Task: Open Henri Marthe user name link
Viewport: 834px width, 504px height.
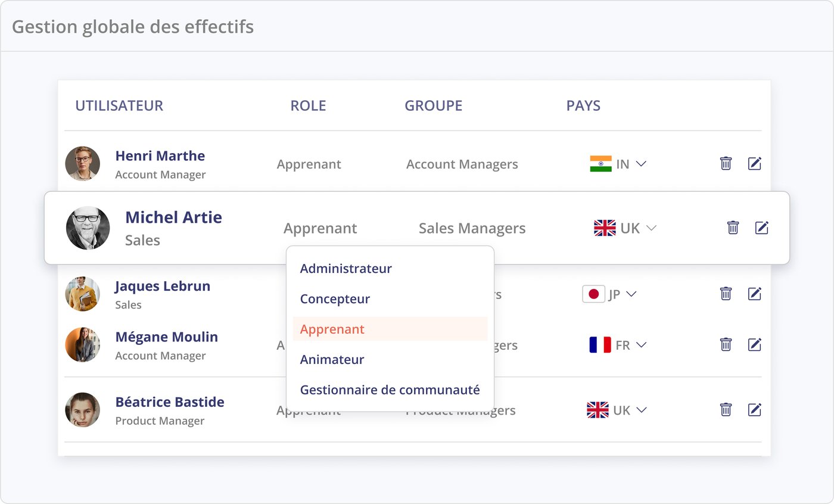Action: pyautogui.click(x=160, y=155)
